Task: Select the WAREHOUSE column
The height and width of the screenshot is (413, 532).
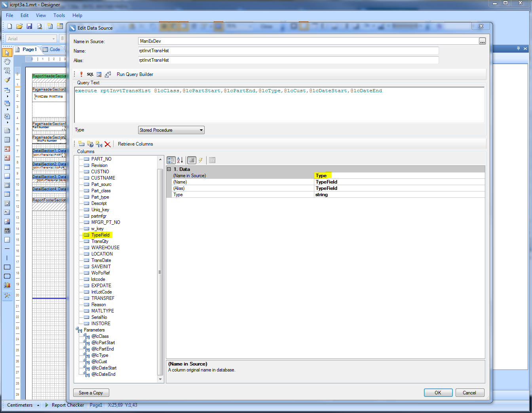Action: click(x=105, y=248)
